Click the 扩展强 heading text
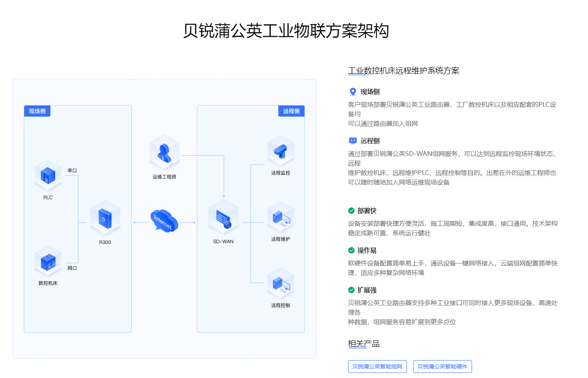 coord(367,290)
